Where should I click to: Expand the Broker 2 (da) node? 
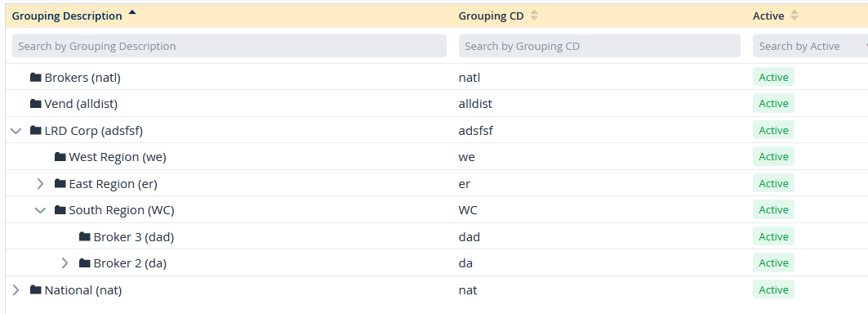65,263
